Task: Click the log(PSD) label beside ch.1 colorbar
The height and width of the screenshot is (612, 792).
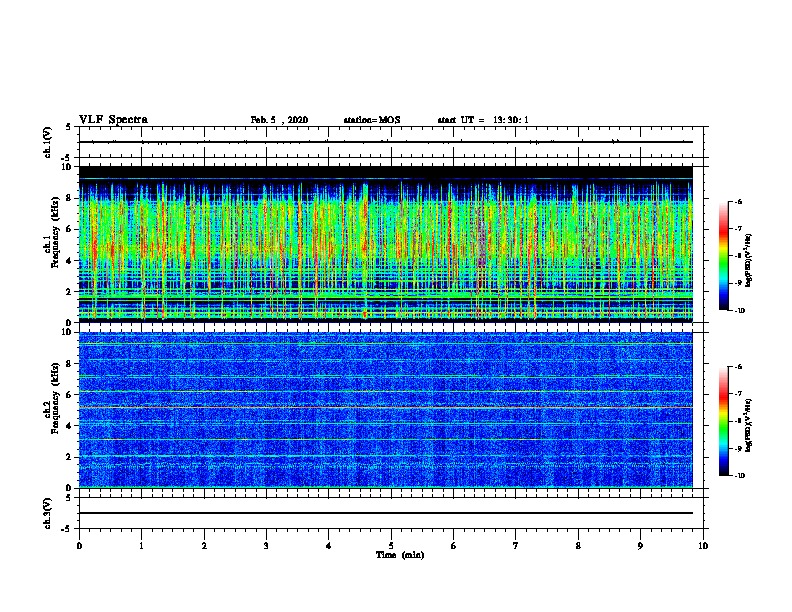Action: click(x=748, y=260)
